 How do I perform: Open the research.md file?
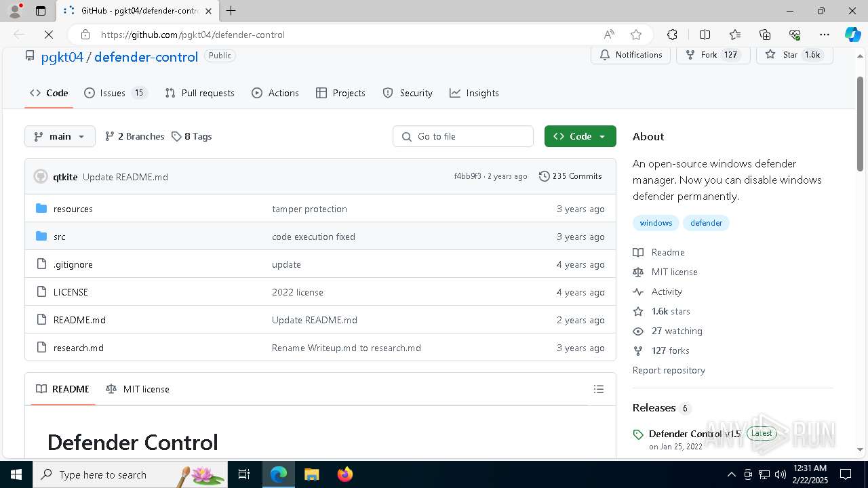click(79, 348)
